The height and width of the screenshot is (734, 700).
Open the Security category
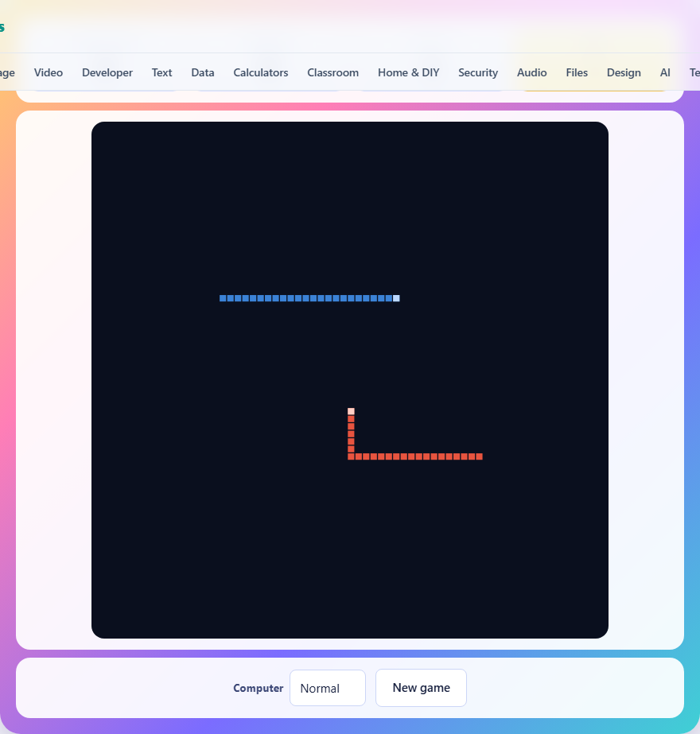tap(478, 72)
